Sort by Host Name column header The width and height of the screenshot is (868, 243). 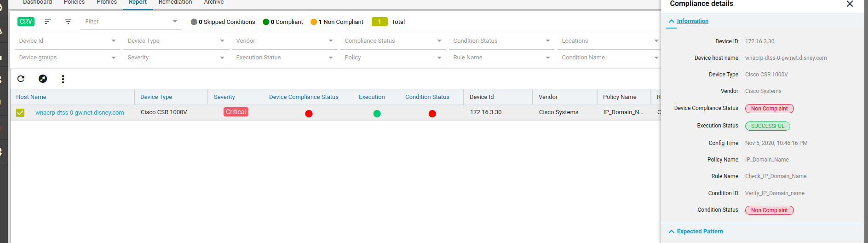click(31, 97)
